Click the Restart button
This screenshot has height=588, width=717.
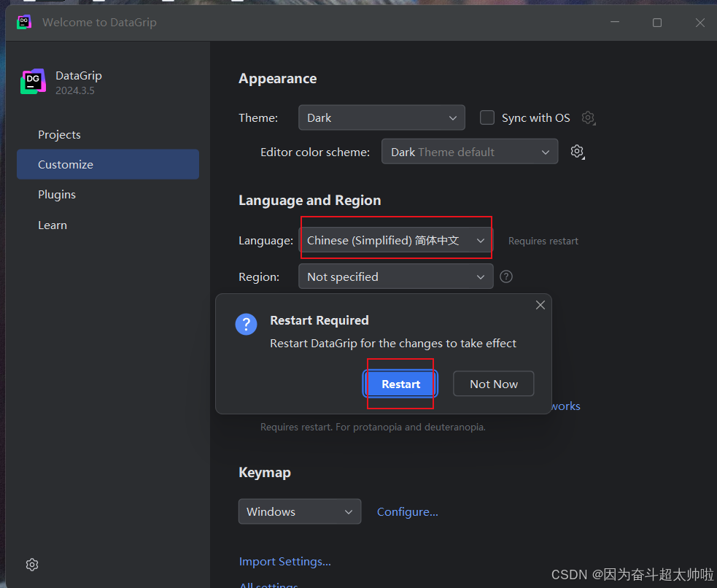pyautogui.click(x=400, y=384)
